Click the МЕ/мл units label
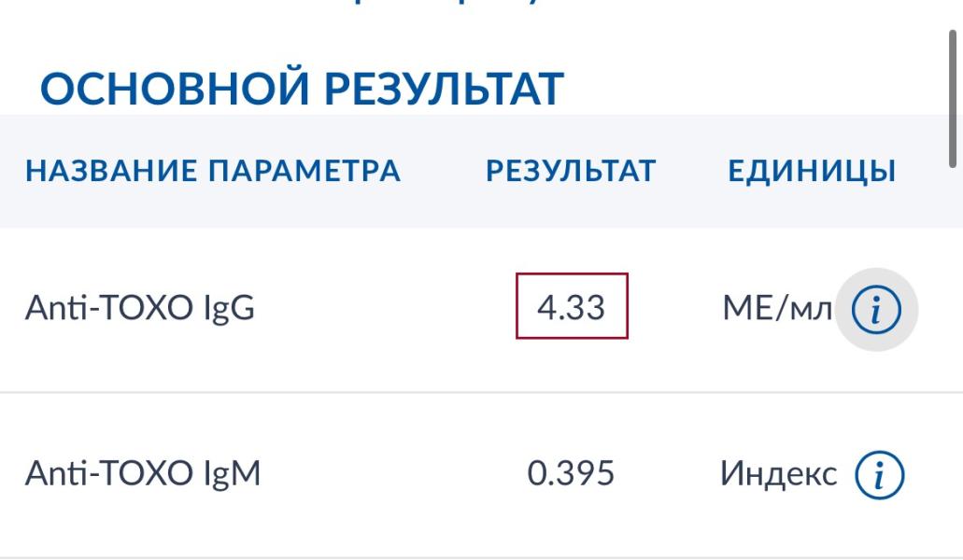Screen dimensions: 963x560 point(777,307)
